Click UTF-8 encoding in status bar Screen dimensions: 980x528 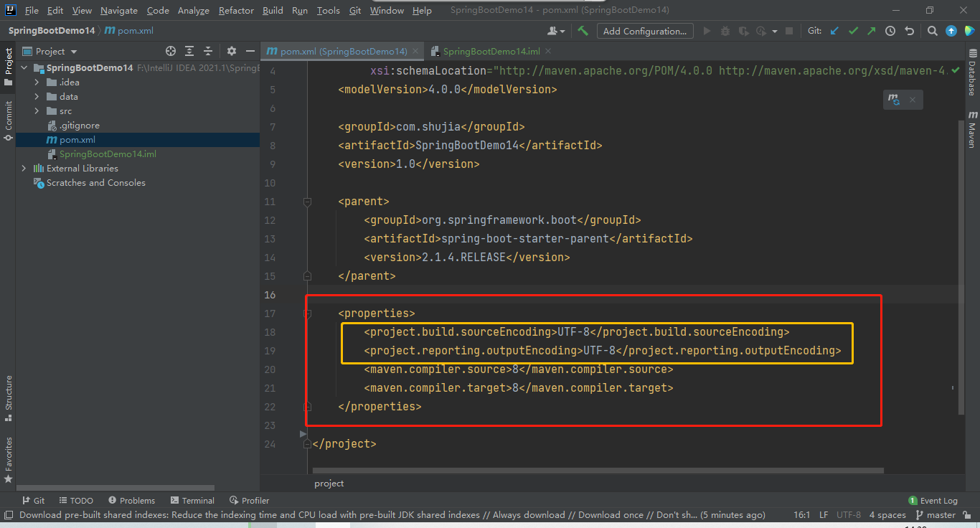pyautogui.click(x=849, y=515)
